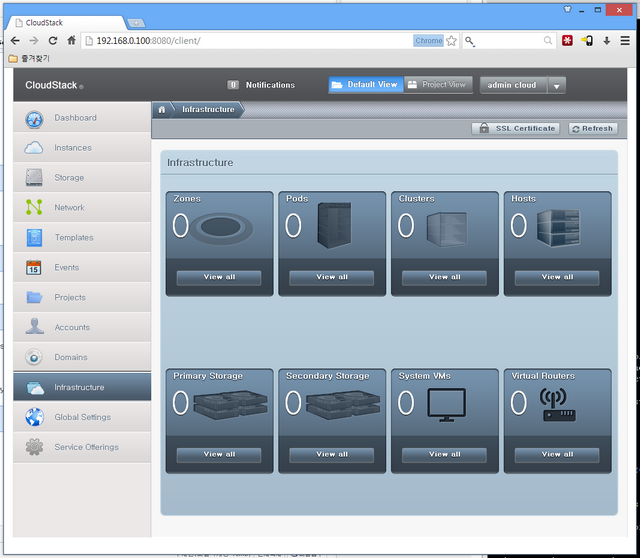Open the Notifications panel
Image resolution: width=640 pixels, height=558 pixels.
tap(261, 85)
